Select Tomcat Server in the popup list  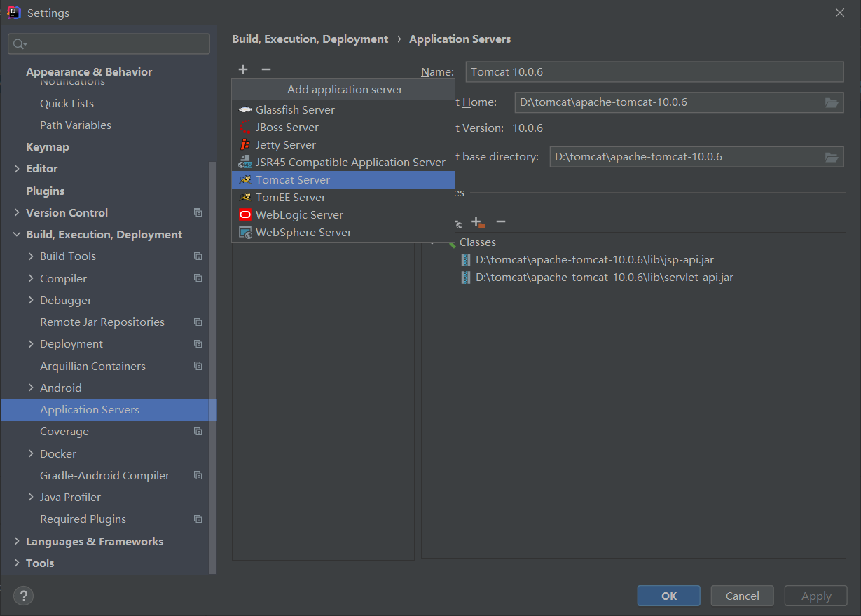343,180
